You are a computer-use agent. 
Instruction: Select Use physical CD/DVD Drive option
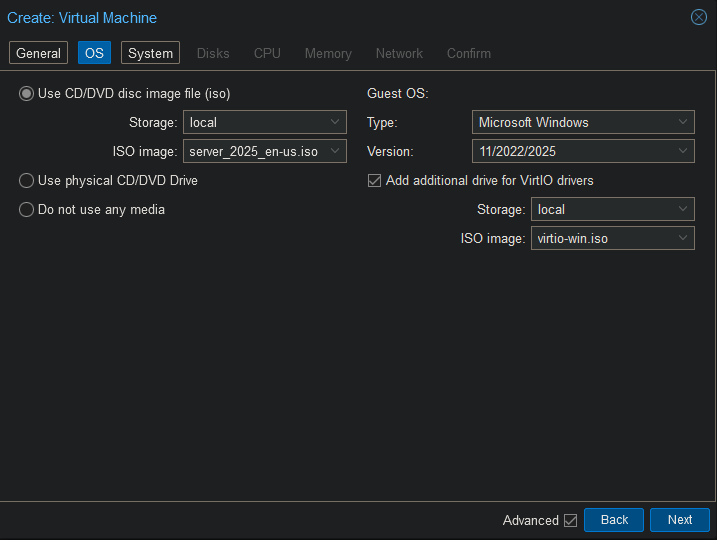click(27, 181)
